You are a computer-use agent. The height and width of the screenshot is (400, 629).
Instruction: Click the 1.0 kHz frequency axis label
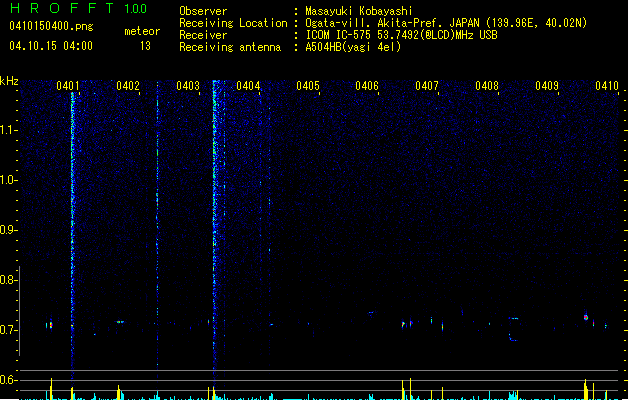click(x=8, y=180)
